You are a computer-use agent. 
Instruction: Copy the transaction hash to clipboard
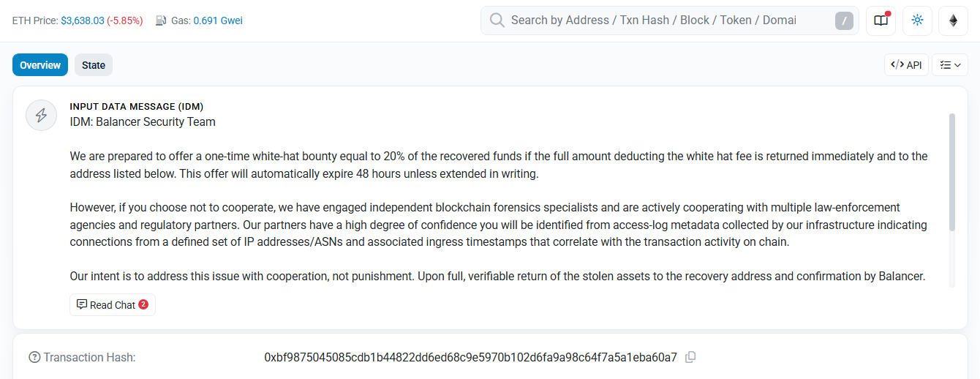point(690,357)
